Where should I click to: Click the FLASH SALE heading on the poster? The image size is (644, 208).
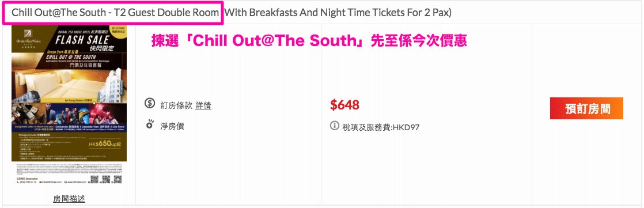pos(82,41)
